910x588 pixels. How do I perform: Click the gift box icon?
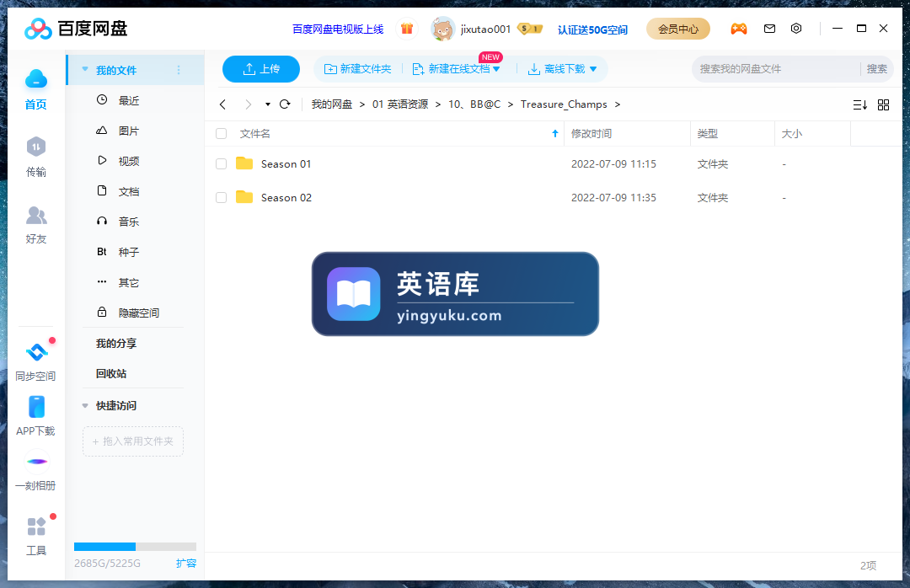407,29
